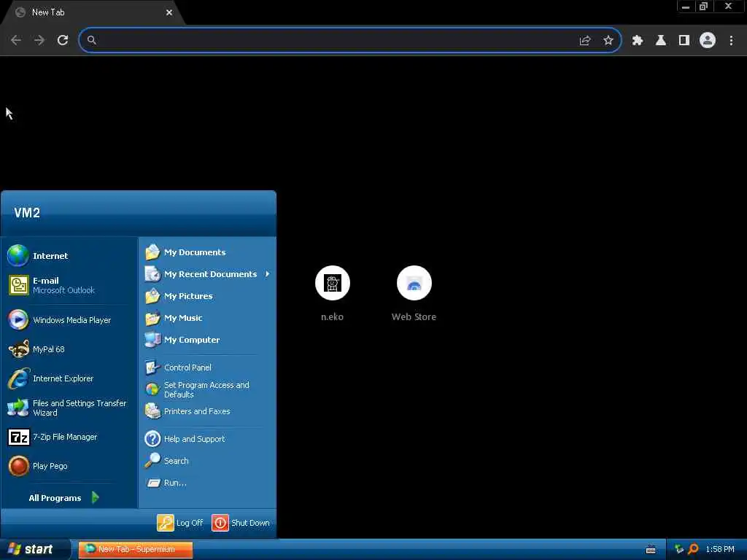Screen dimensions: 747x560
Task: Open My Pictures
Action: point(207,296)
